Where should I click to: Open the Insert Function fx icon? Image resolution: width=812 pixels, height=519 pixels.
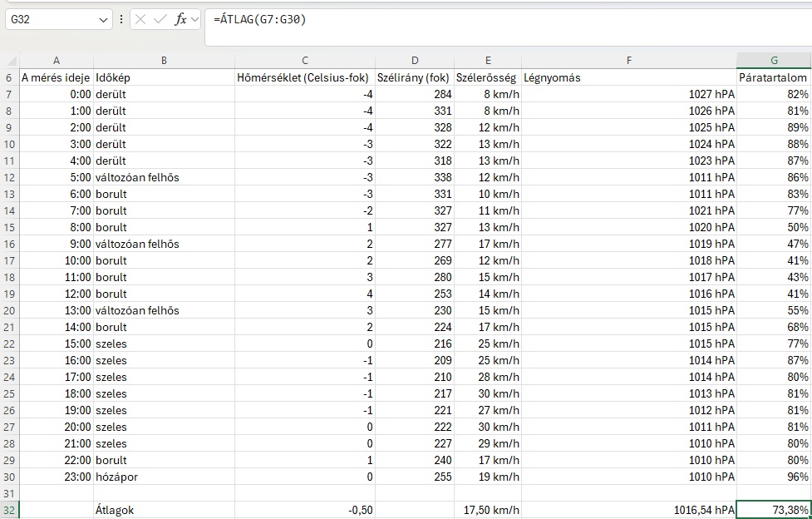180,20
